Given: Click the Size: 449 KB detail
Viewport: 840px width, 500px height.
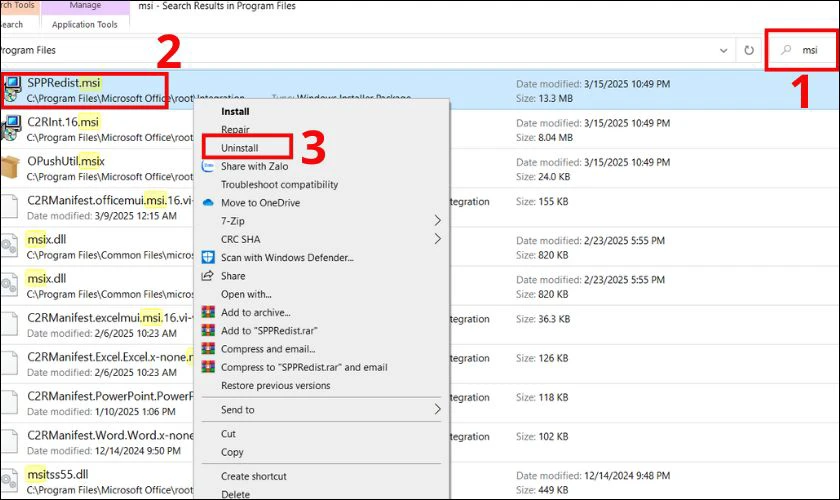Looking at the screenshot, I should click(x=542, y=490).
